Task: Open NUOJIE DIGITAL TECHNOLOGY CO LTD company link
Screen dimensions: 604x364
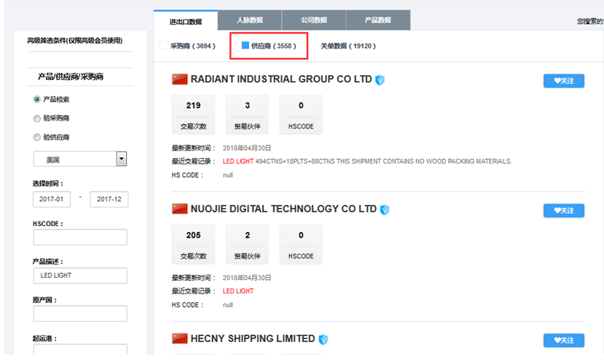Action: 284,208
